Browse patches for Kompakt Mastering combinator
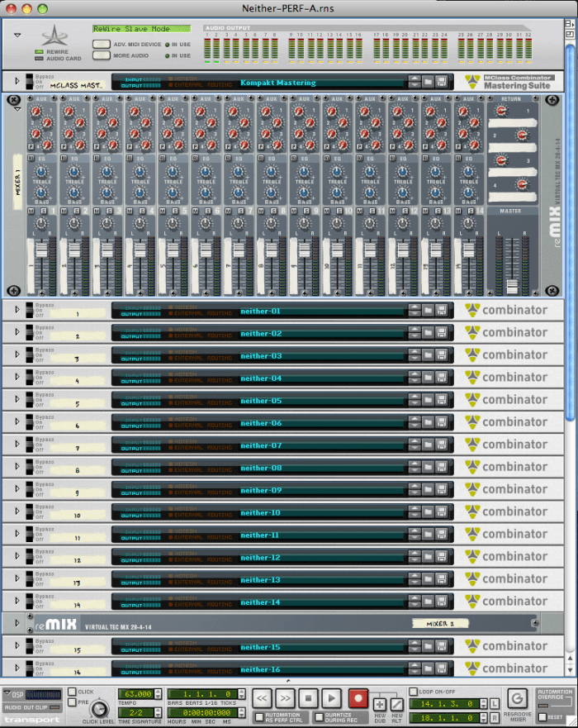Image resolution: width=578 pixels, height=728 pixels. (x=428, y=83)
